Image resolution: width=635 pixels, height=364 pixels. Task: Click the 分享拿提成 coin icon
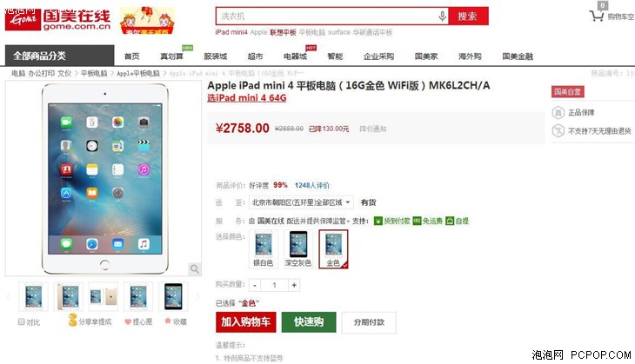click(x=72, y=320)
